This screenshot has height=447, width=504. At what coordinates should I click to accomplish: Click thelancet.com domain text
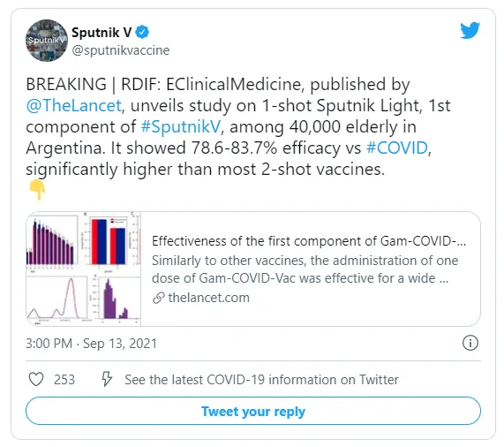(x=208, y=298)
